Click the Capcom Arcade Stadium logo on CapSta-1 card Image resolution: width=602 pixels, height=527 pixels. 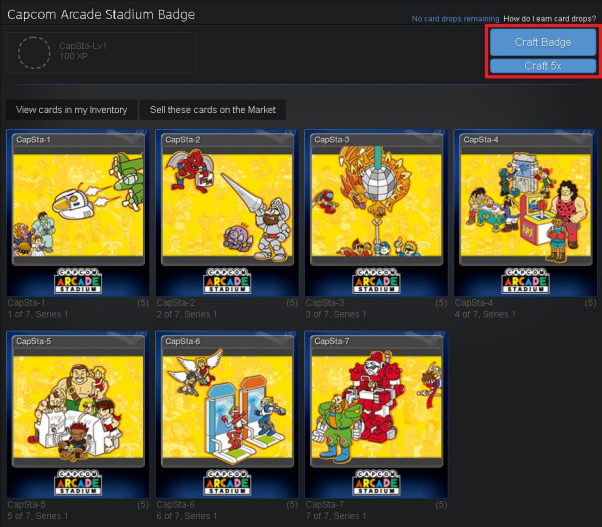click(78, 281)
